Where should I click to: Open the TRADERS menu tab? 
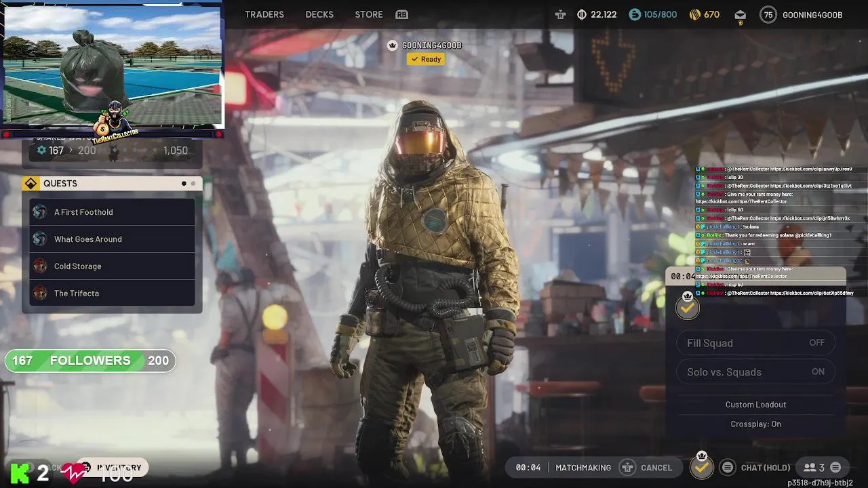click(264, 14)
